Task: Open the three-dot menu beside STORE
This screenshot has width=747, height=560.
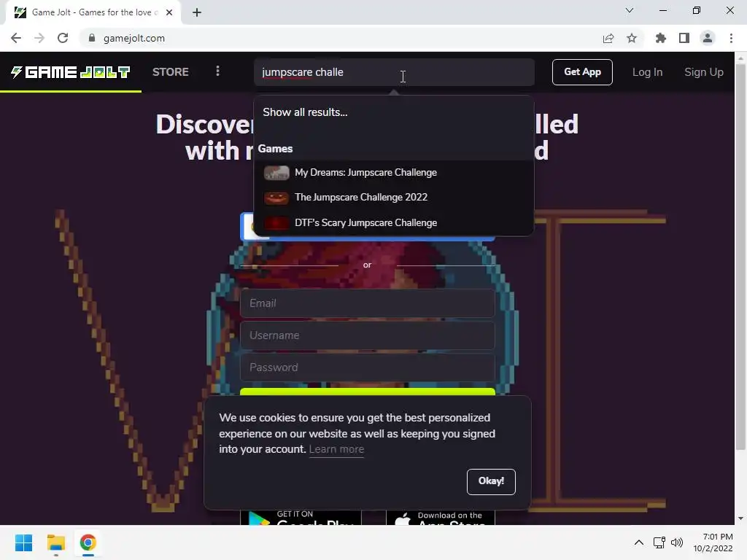Action: 217,71
